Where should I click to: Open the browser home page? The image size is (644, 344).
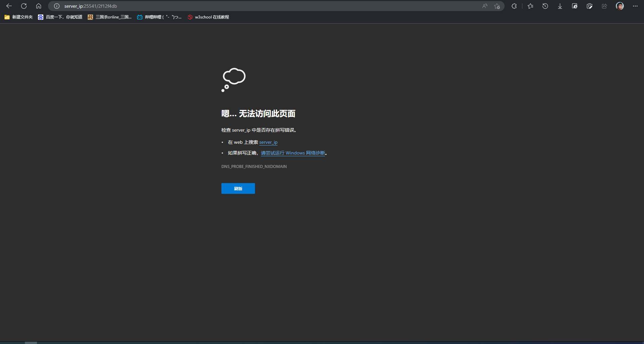(x=39, y=6)
